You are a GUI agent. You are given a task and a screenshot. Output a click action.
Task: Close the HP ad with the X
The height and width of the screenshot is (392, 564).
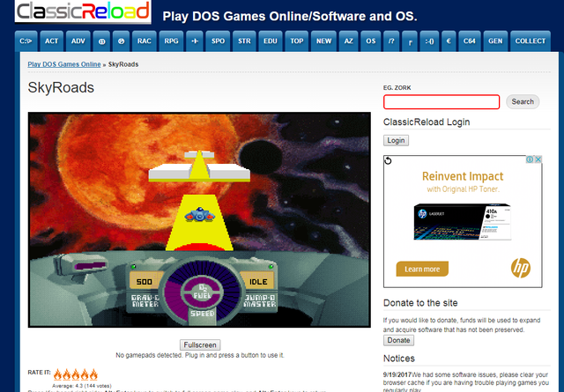pyautogui.click(x=538, y=159)
